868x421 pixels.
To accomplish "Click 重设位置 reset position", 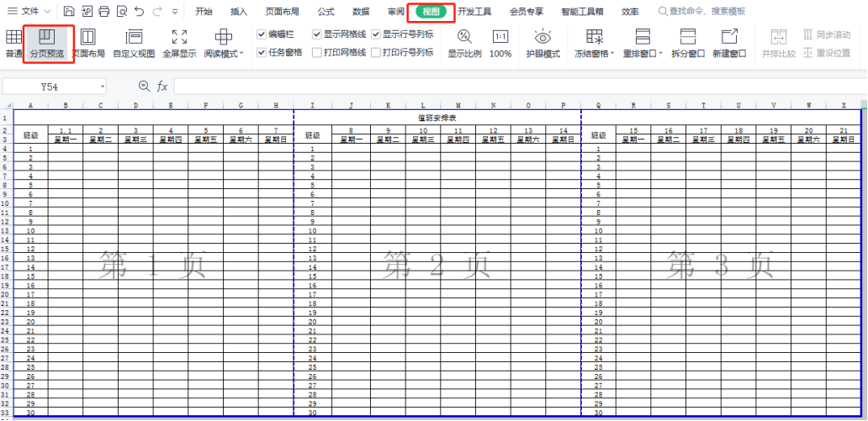I will click(827, 53).
